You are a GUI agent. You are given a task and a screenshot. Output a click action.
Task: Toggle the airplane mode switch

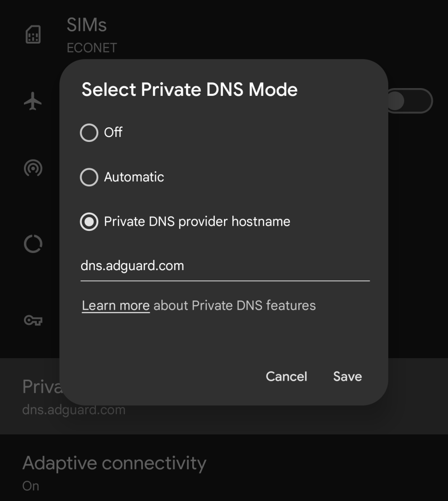[410, 101]
